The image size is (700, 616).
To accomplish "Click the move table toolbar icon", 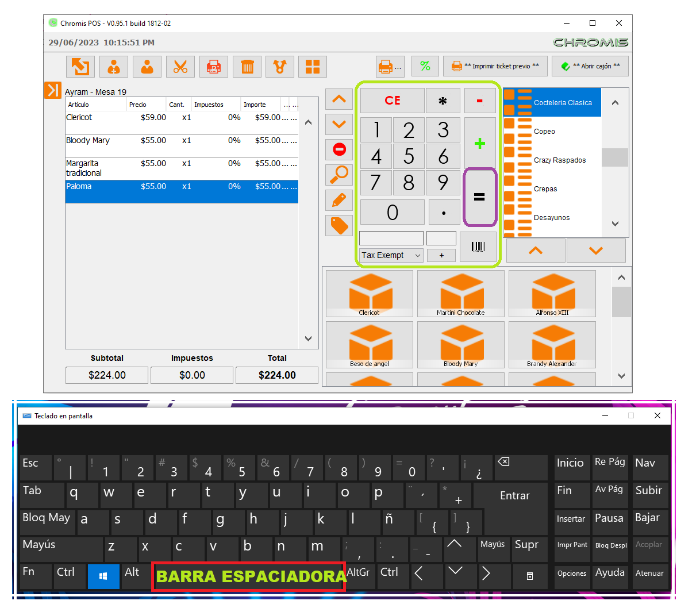I will click(x=80, y=67).
